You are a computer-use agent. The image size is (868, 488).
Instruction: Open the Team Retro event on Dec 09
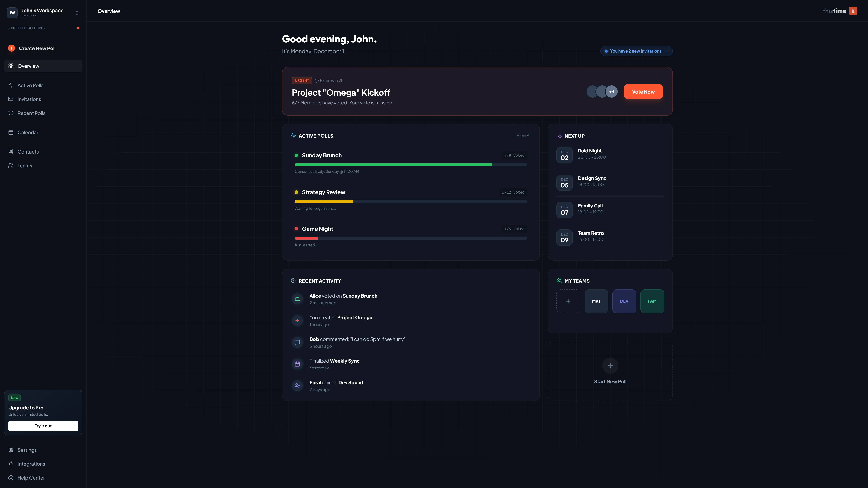click(x=610, y=237)
